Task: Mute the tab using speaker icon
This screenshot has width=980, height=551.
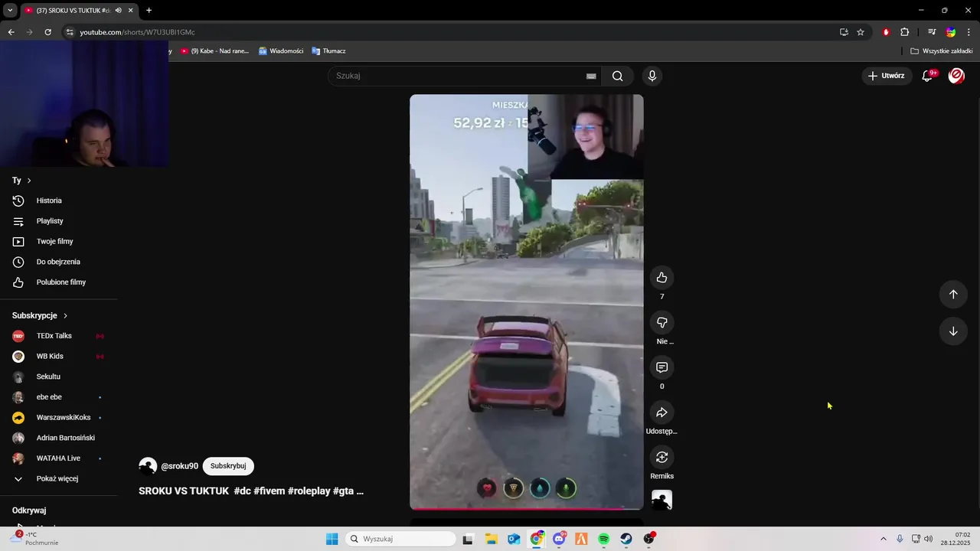Action: 119,10
